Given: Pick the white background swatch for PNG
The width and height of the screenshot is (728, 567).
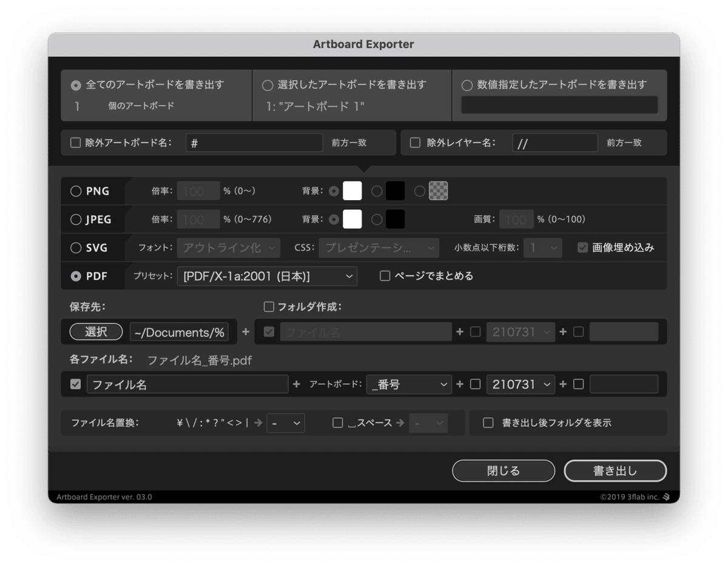Looking at the screenshot, I should [352, 191].
